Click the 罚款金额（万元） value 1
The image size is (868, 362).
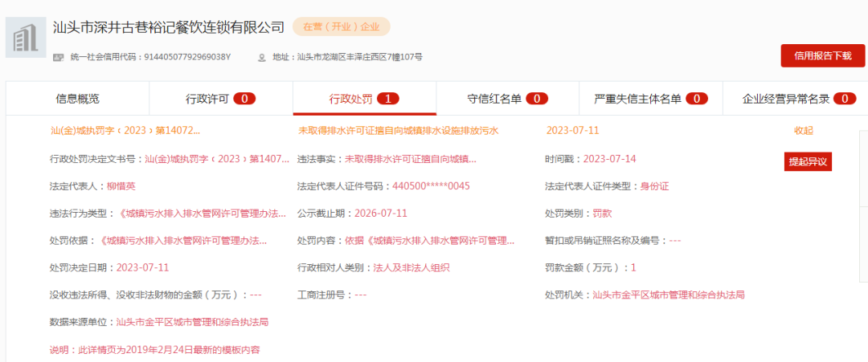633,267
